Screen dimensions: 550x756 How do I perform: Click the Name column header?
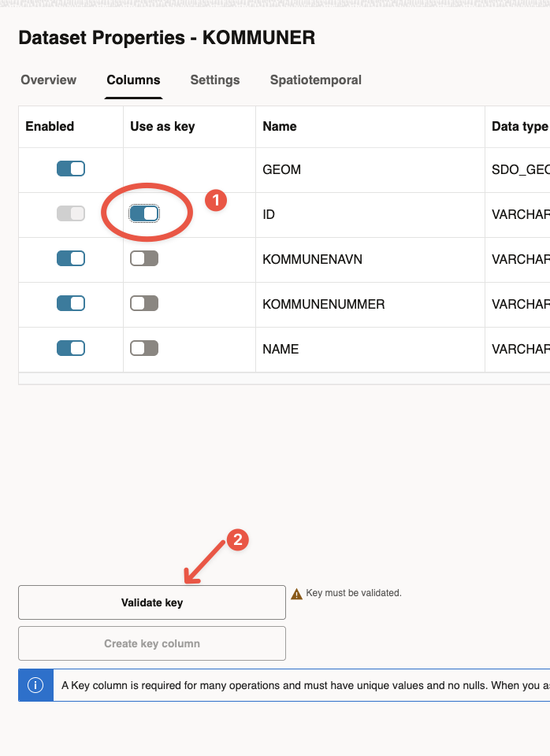279,126
